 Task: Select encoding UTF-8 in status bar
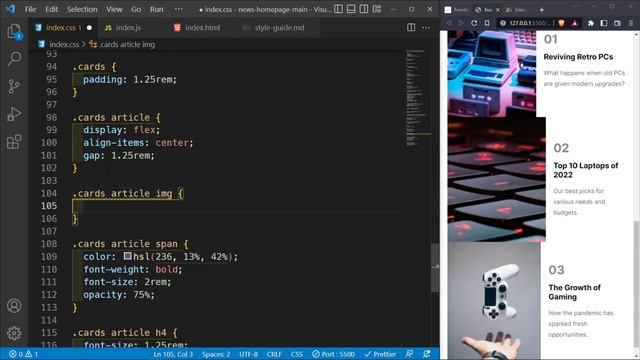point(248,354)
